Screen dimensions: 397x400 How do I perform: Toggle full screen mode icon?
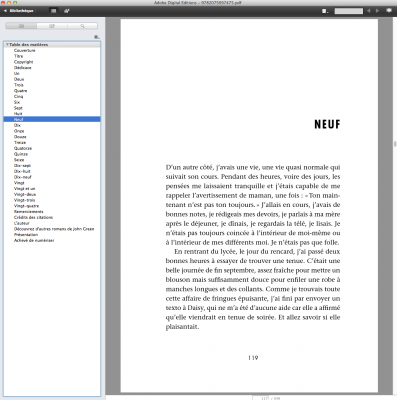pos(389,11)
